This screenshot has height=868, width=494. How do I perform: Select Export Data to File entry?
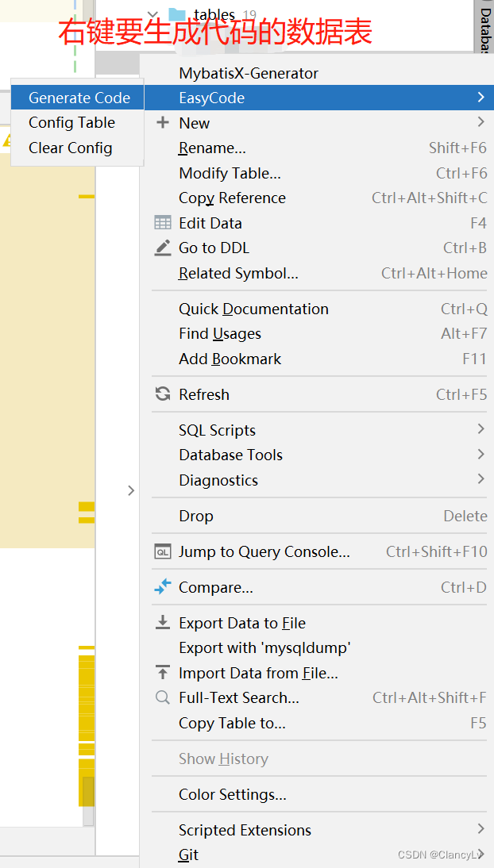318,623
